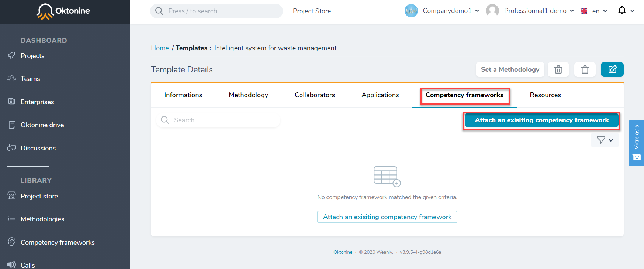Click the blue Attach an exisiting competency framework button
Viewport: 644px width, 269px height.
coord(541,120)
